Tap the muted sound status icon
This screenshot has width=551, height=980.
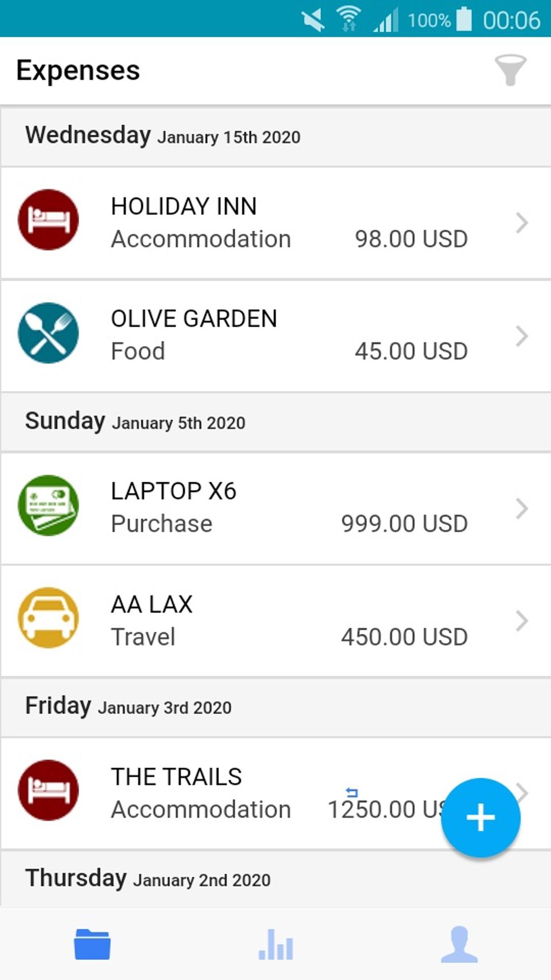coord(313,20)
